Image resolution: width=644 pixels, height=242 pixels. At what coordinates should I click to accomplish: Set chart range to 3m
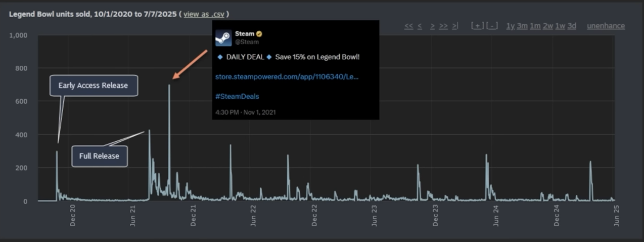[x=522, y=26]
